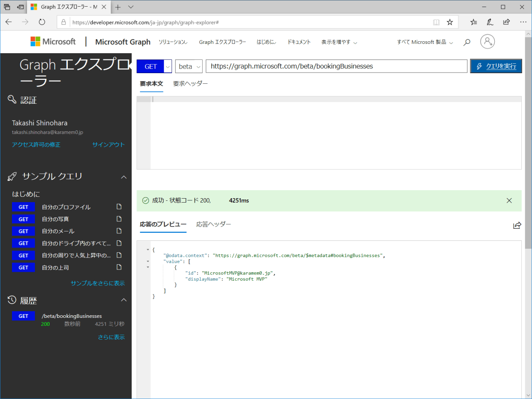Click the tab actions icon at far left

click(7, 7)
